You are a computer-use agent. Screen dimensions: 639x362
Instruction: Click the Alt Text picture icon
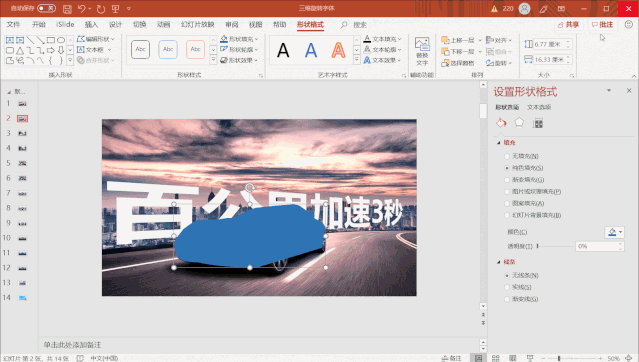[422, 51]
